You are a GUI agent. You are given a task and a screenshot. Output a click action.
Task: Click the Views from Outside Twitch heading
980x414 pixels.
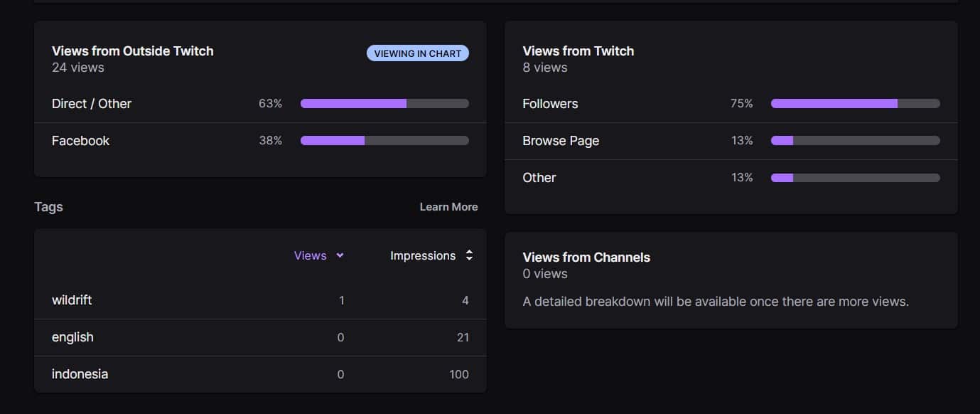[132, 51]
